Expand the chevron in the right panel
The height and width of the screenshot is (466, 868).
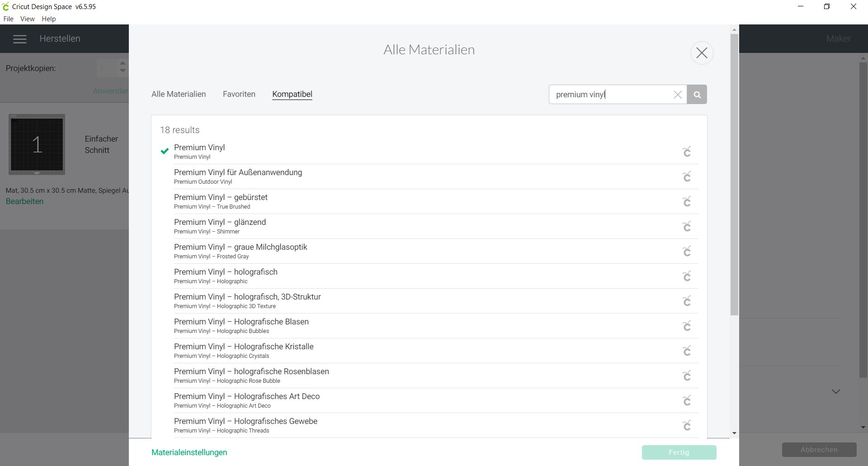coord(836,391)
